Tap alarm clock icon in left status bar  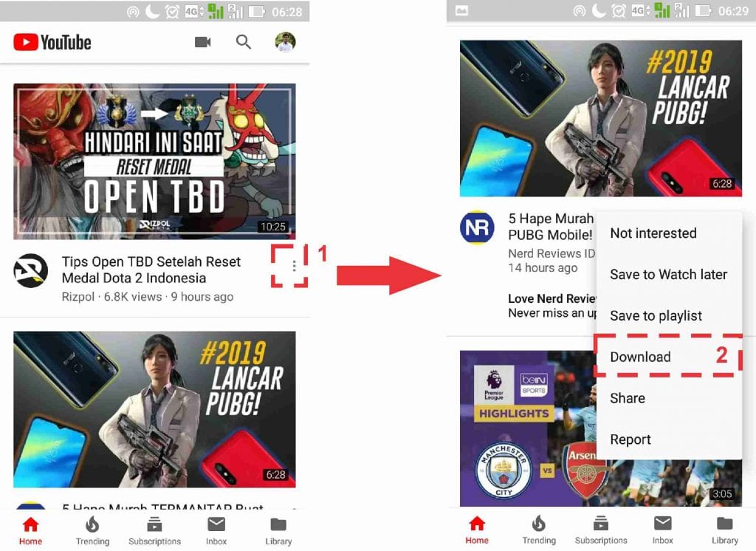(171, 11)
